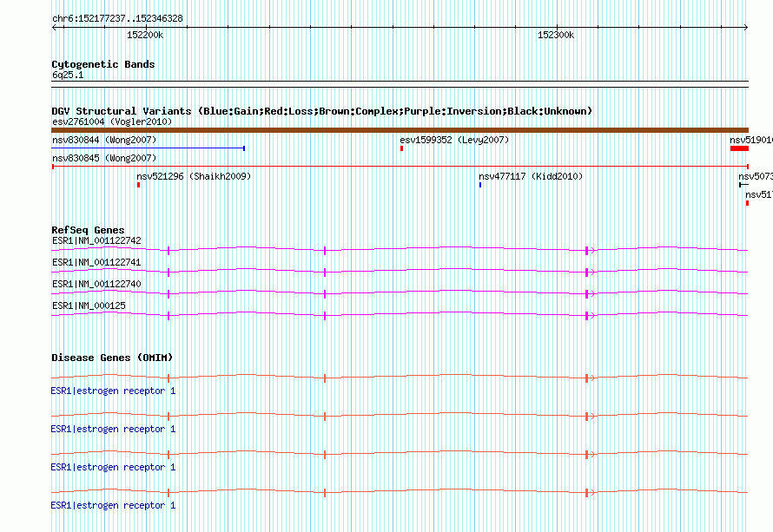Select the DGV Structural Variants track title
Viewport: 773px width, 532px height.
pyautogui.click(x=321, y=111)
